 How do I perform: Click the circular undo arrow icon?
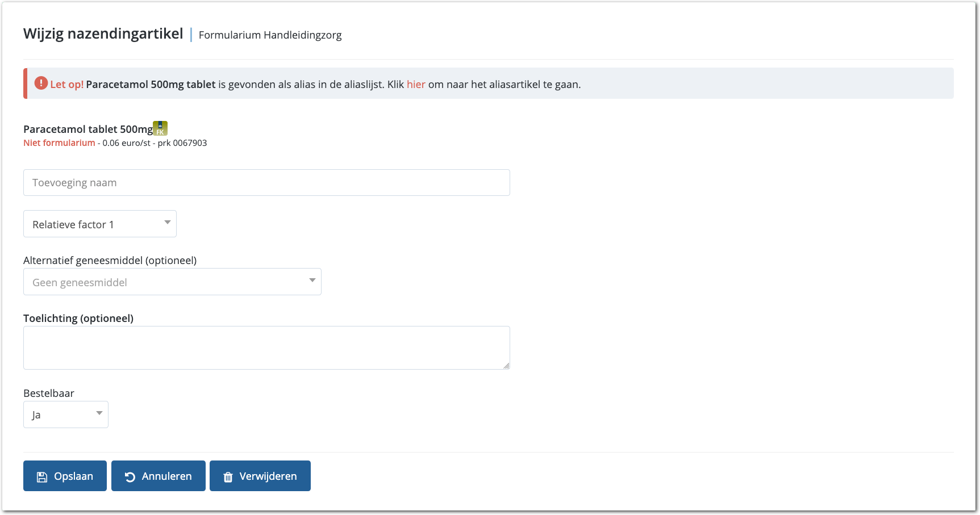tap(130, 477)
